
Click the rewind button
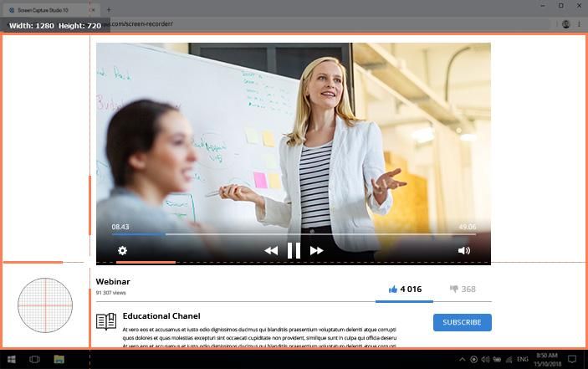[x=271, y=250]
